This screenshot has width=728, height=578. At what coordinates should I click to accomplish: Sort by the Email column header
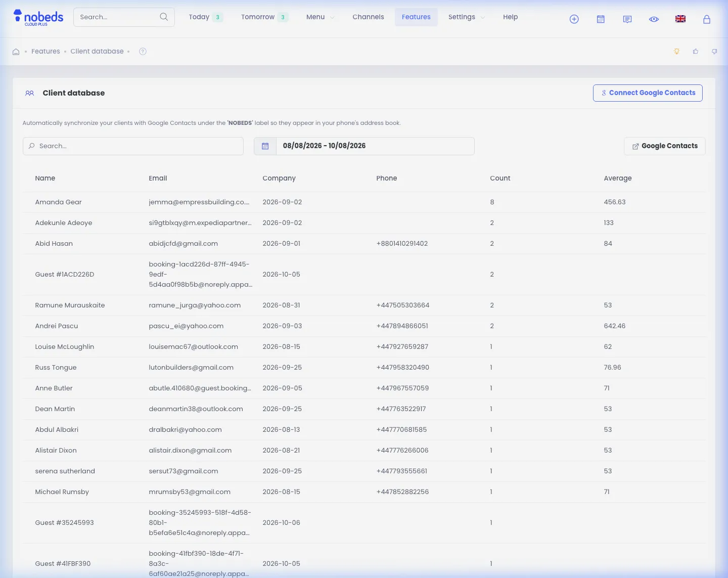(x=158, y=179)
